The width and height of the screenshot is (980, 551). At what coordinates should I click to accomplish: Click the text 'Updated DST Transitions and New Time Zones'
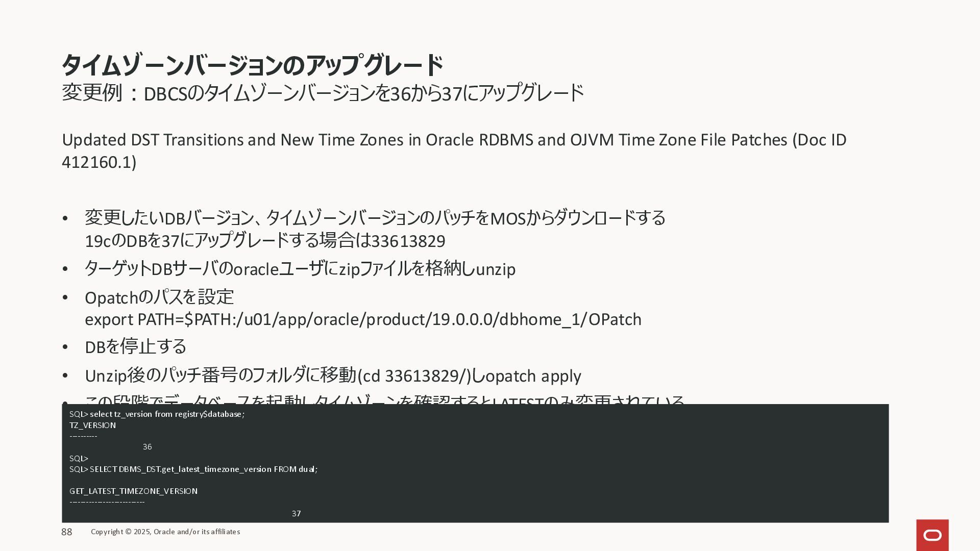click(x=233, y=140)
